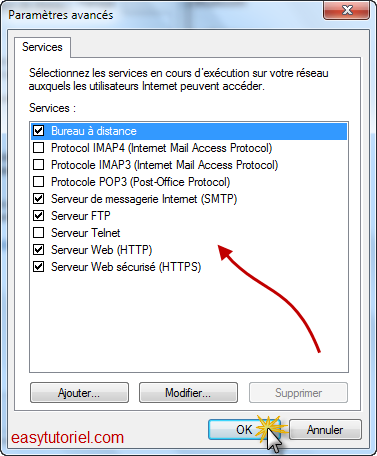Toggle the Serveur Web (HTTP) checkbox
The width and height of the screenshot is (377, 456).
tap(39, 250)
